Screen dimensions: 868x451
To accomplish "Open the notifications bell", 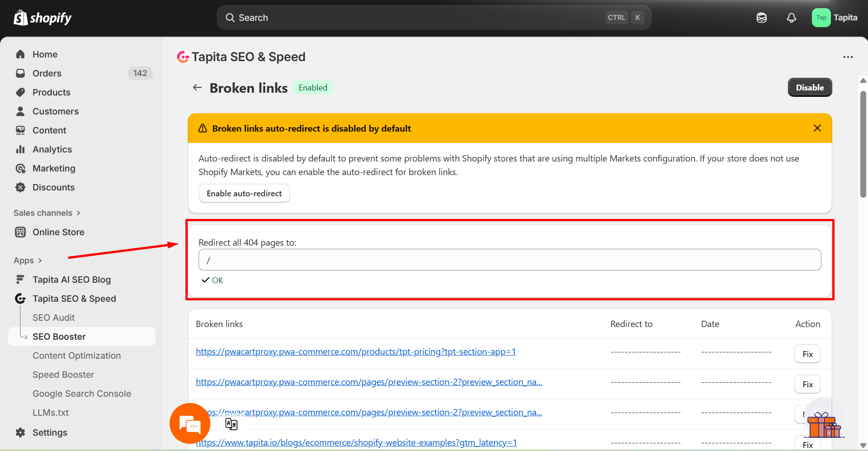I will click(x=792, y=18).
